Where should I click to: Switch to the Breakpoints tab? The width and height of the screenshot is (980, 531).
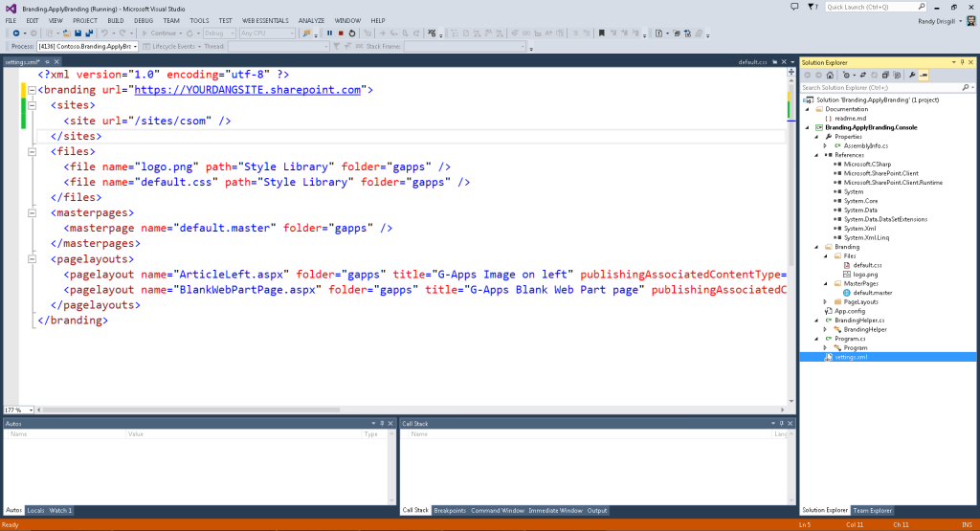tap(450, 510)
